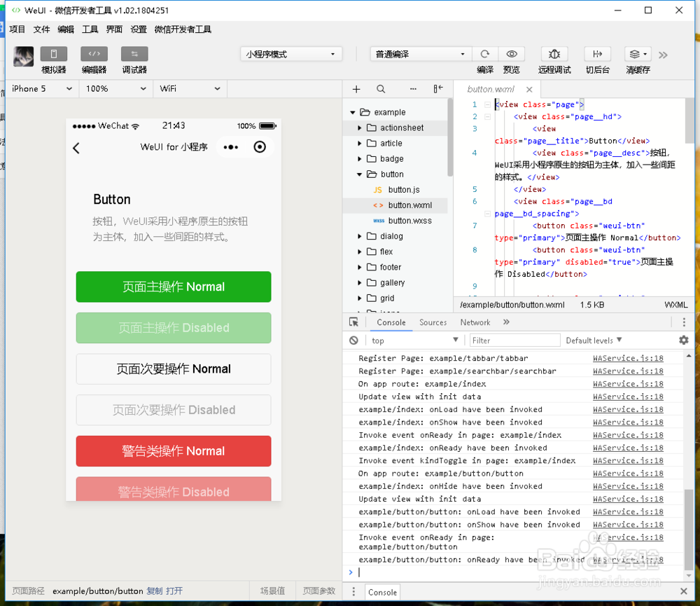Viewport: 700px width, 606px height.
Task: Open the 界面 menu
Action: pos(114,29)
